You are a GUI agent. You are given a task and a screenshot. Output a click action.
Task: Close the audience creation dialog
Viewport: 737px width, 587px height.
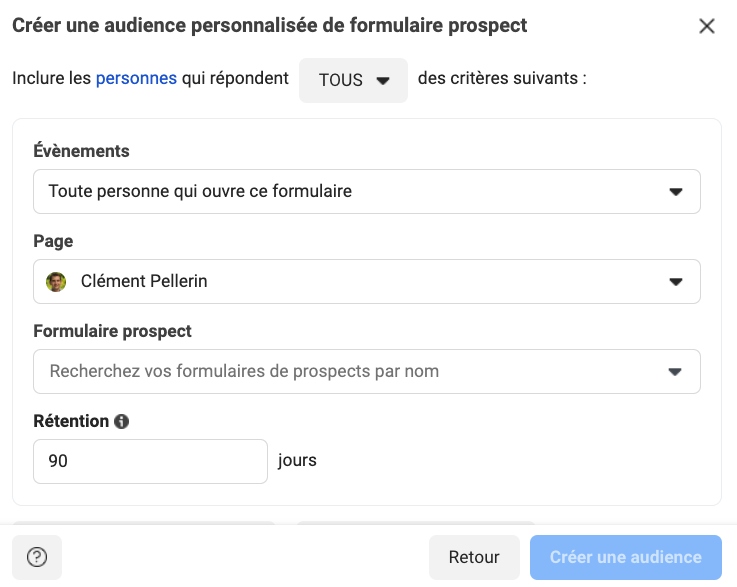click(707, 26)
